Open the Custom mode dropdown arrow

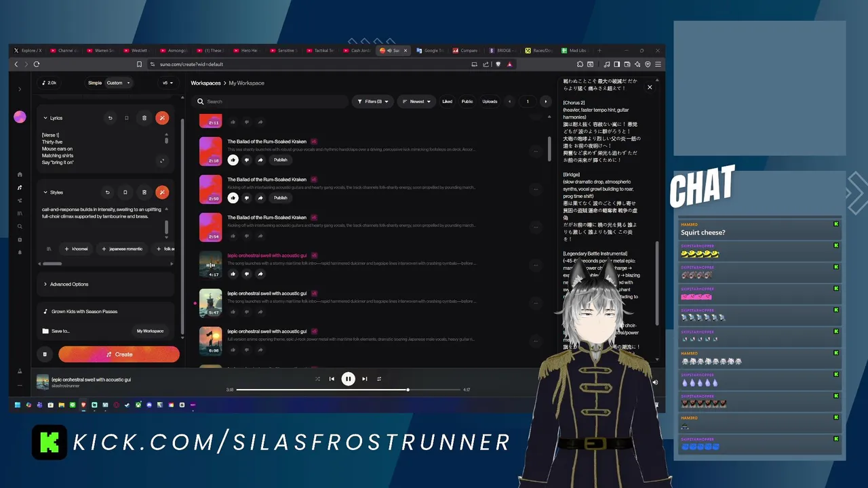tap(128, 83)
